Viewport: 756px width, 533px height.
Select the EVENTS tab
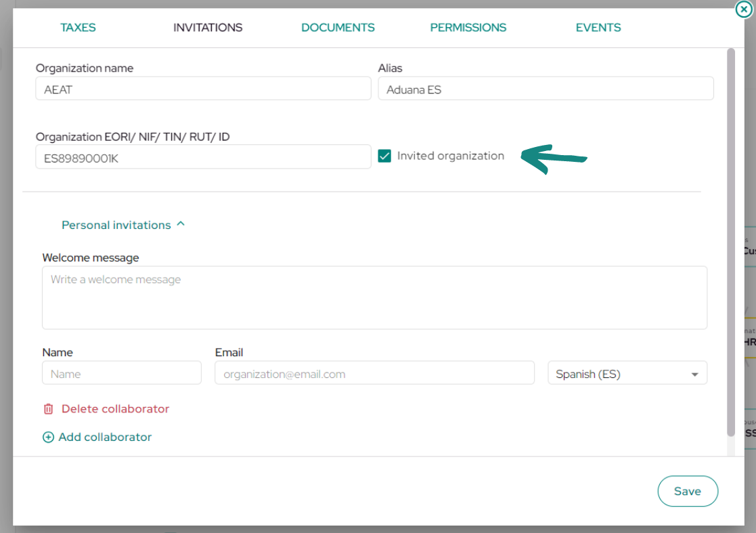coord(598,28)
